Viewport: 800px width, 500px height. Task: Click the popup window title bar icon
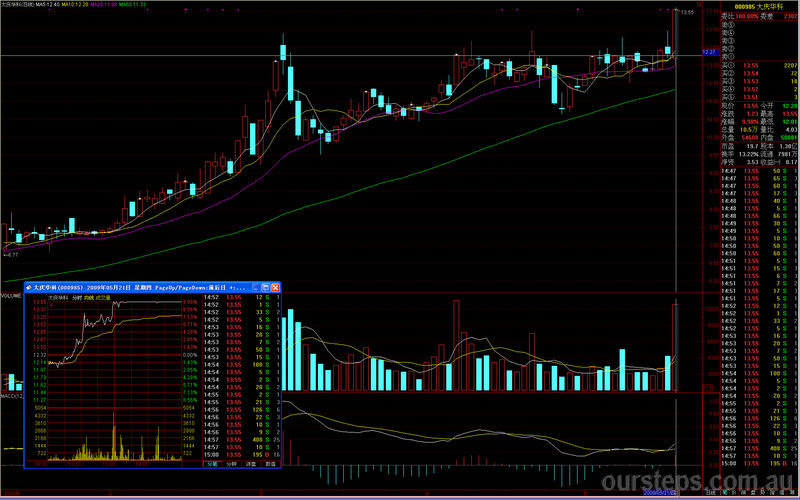pos(29,288)
